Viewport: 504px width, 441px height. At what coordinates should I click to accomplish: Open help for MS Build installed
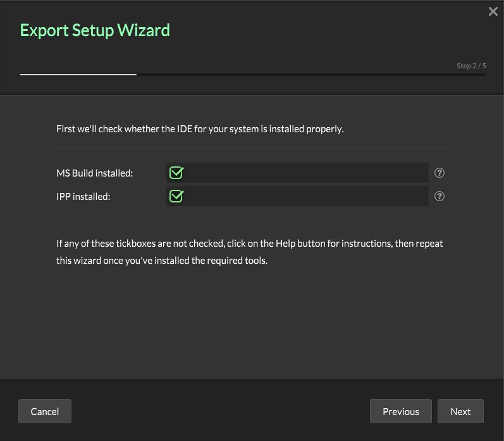(x=439, y=173)
